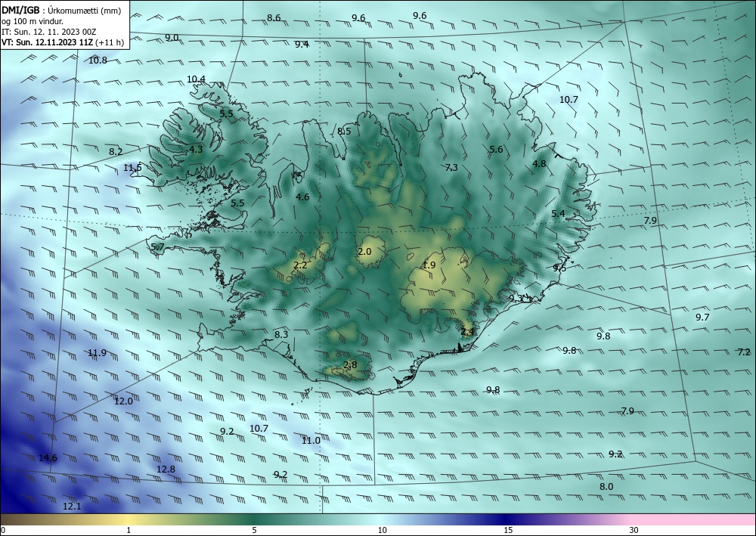756x536 pixels.
Task: Click the 9.7 value on the map
Action: (x=702, y=318)
